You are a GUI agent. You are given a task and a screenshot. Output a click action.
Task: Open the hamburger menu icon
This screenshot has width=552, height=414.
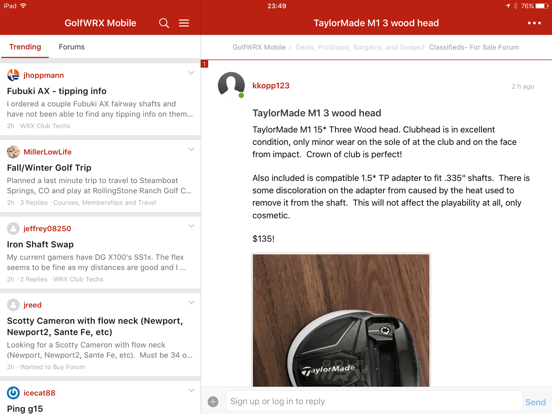(184, 23)
